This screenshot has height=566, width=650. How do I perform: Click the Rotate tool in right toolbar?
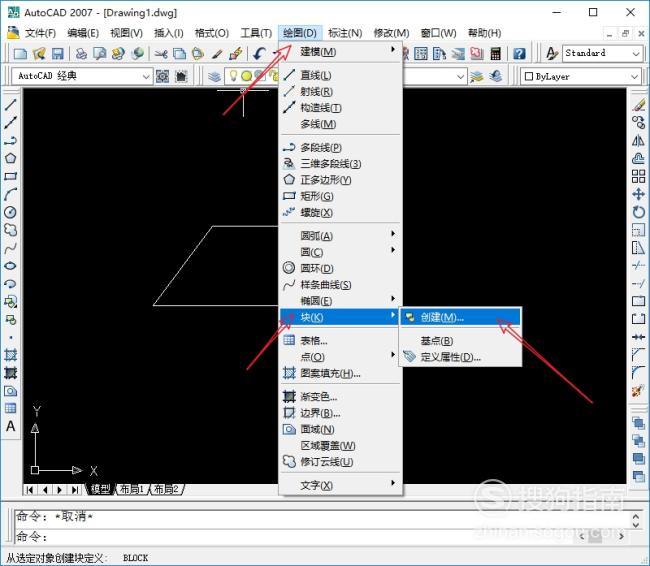tap(638, 212)
